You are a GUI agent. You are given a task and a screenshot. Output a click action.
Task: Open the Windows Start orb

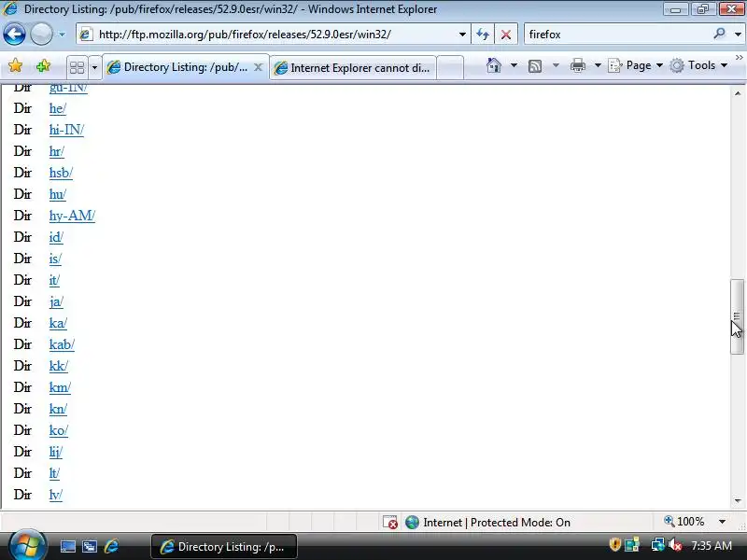27,545
